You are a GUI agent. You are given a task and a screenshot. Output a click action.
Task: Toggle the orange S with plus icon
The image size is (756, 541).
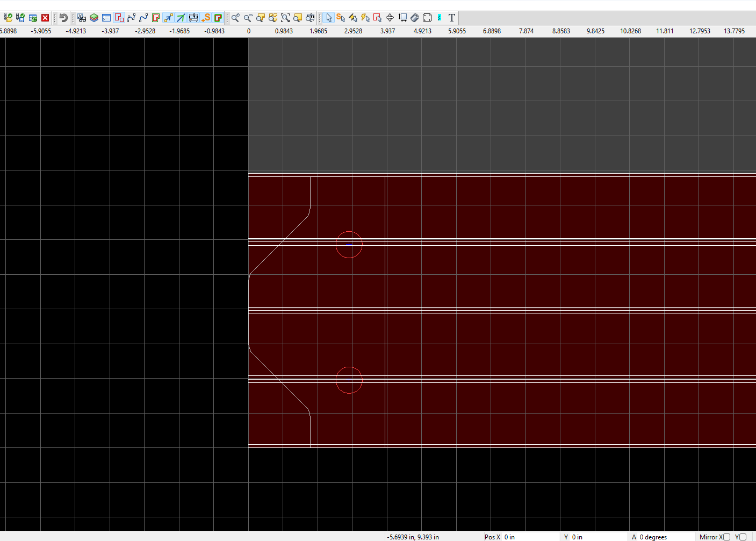coord(206,18)
